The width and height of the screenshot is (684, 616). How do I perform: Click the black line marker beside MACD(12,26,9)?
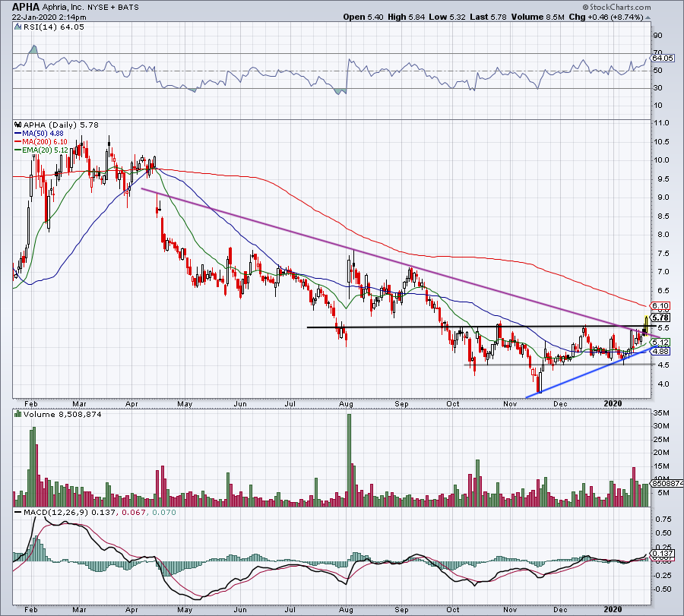coord(18,512)
